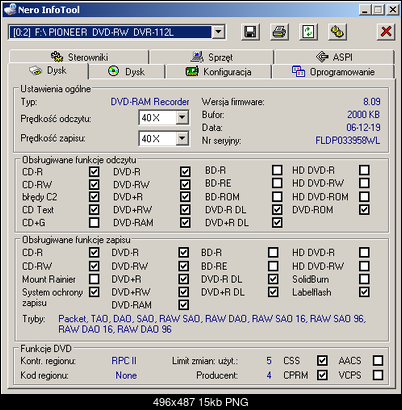Open the drive selection dropdown arrow
Screen dimensions: 402x410
218,32
